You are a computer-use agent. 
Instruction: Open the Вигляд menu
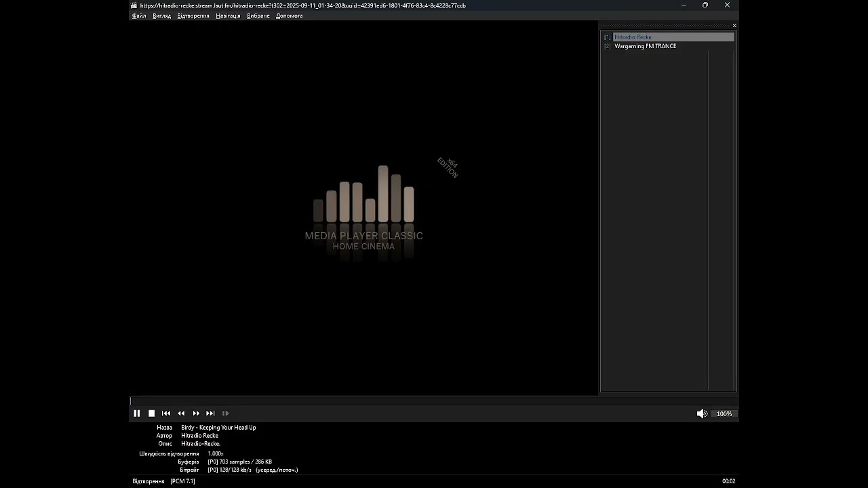[162, 16]
